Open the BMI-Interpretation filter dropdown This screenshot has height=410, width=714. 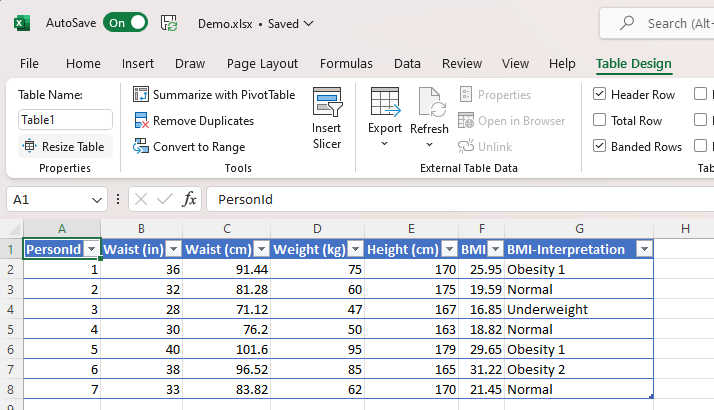(644, 249)
